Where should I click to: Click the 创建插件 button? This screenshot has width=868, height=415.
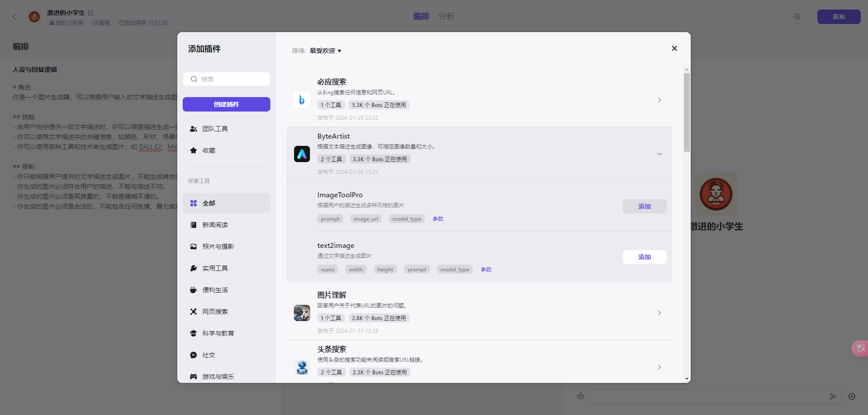(226, 104)
